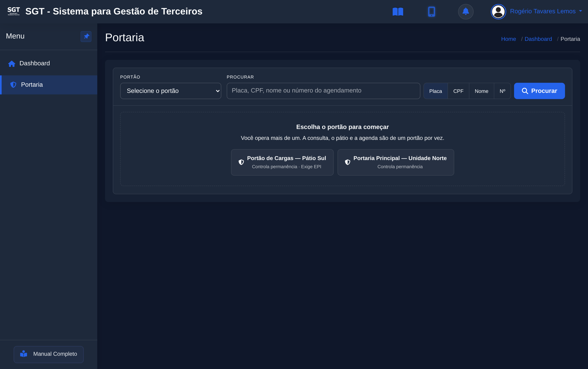Screen dimensions: 588x369
Task: Click the Procurar button
Action: 539,91
